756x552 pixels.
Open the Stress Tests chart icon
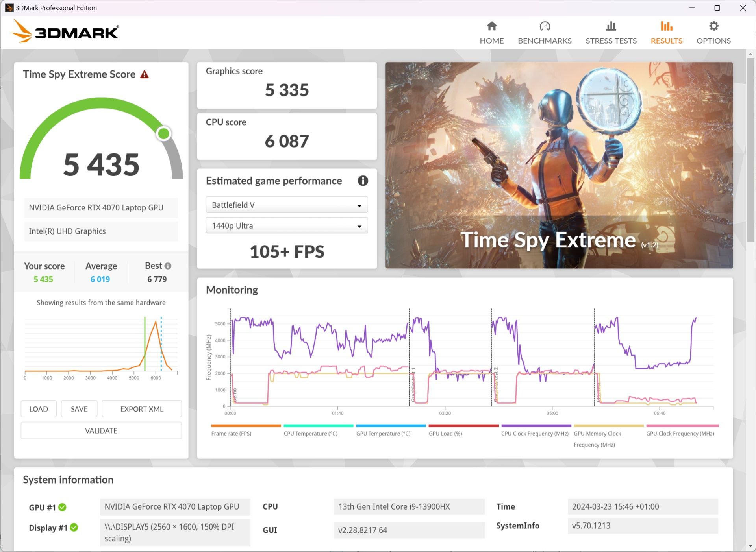pyautogui.click(x=611, y=26)
